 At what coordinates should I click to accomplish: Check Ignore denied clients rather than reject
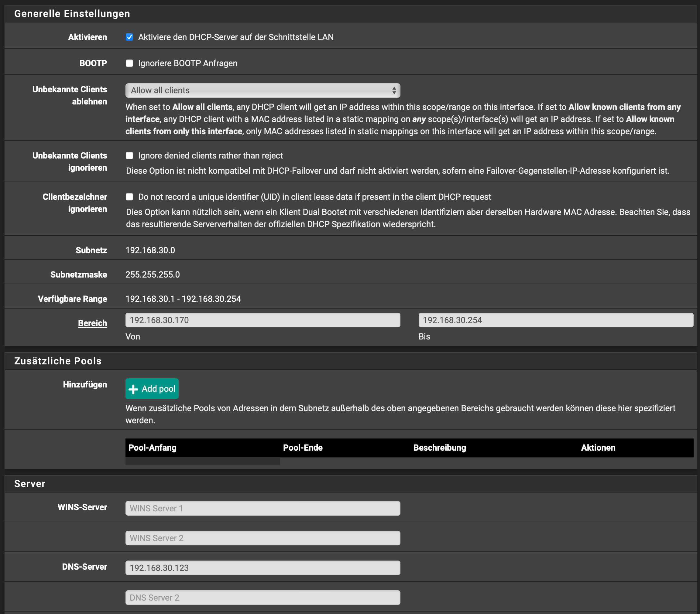129,156
